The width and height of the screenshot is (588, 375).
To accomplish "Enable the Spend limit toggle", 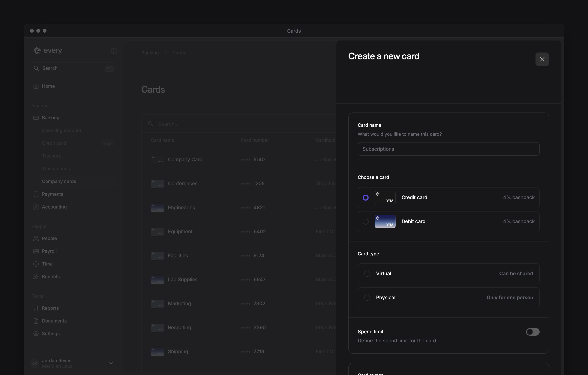I will pos(532,332).
